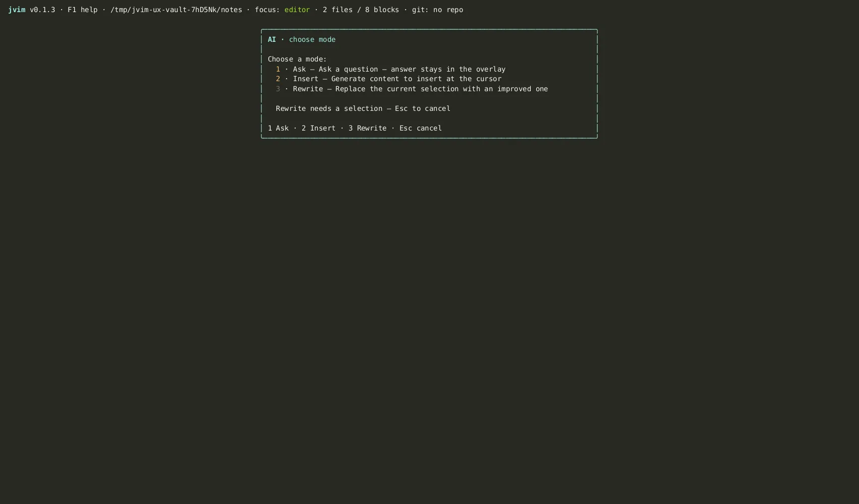This screenshot has width=859, height=504.
Task: Click the 'git: no repo' status entry
Action: (437, 10)
